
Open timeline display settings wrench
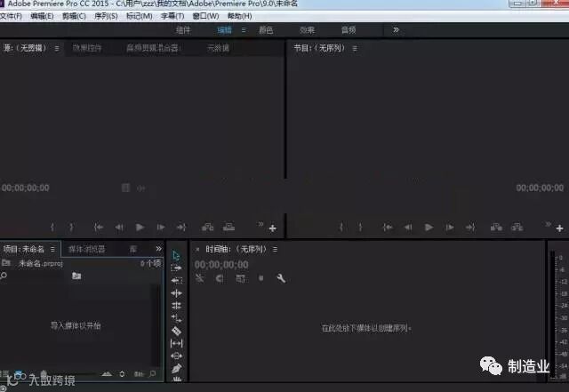point(281,278)
